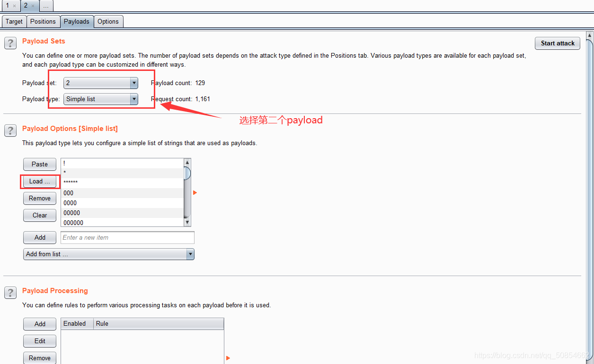Click the payload list scrollbar thumb
The image size is (594, 364).
pos(187,173)
